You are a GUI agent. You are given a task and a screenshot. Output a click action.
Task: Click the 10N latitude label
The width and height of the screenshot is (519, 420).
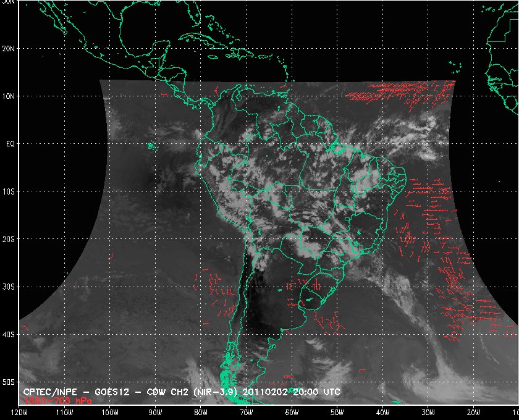click(x=8, y=96)
